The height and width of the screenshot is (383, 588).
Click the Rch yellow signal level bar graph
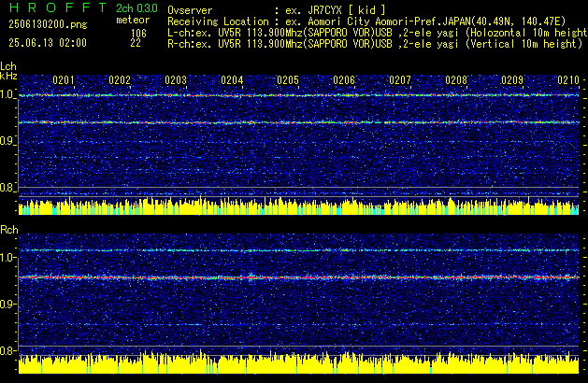[x=298, y=363]
